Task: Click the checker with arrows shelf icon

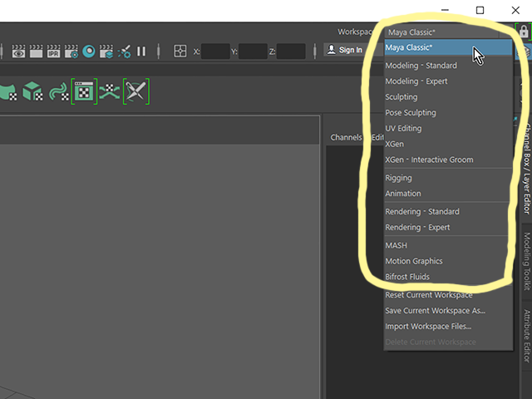Action: coord(110,91)
